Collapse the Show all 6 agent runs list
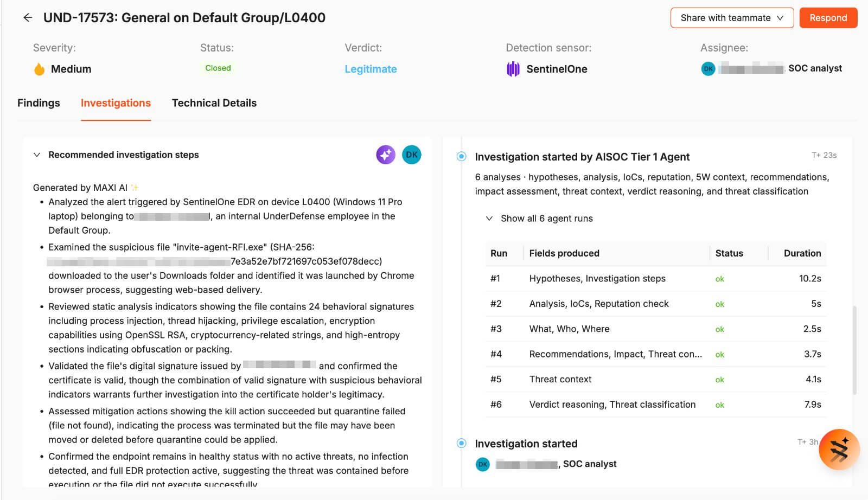The height and width of the screenshot is (500, 868). coord(489,219)
